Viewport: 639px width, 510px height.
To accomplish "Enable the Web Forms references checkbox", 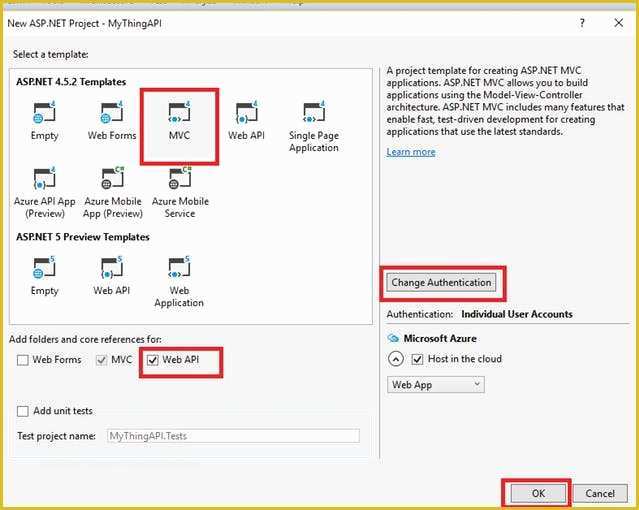I will tap(23, 360).
